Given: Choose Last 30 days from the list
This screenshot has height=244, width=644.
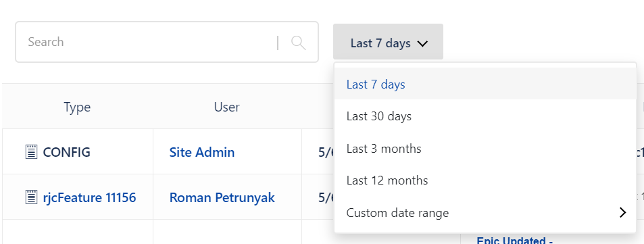Looking at the screenshot, I should 485,116.
